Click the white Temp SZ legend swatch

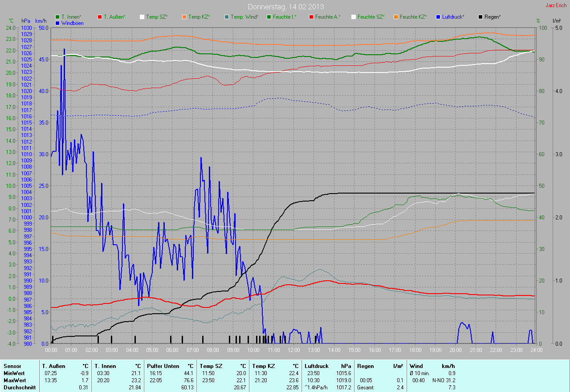(142, 17)
